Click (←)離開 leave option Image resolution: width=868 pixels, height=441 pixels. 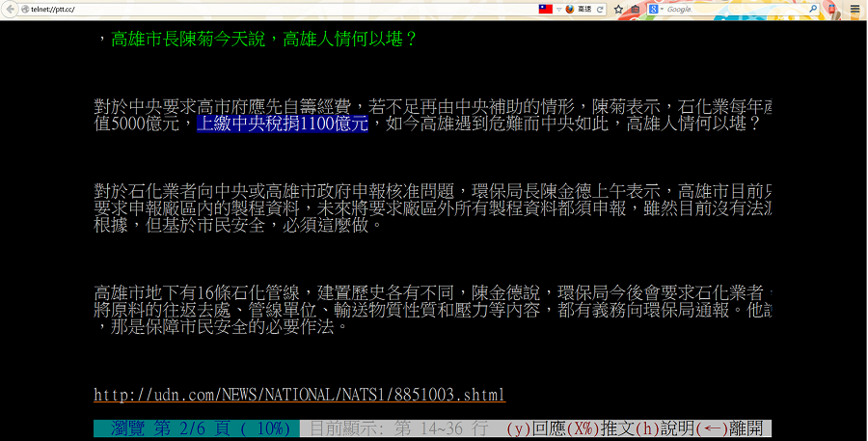(729, 428)
